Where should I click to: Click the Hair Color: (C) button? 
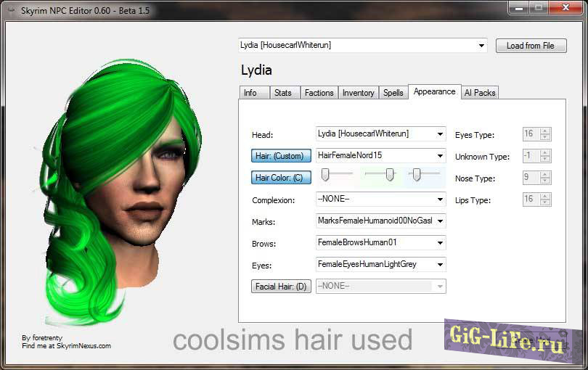(282, 178)
